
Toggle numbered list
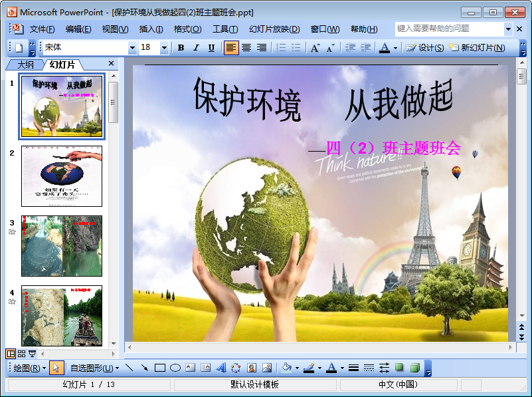click(281, 48)
